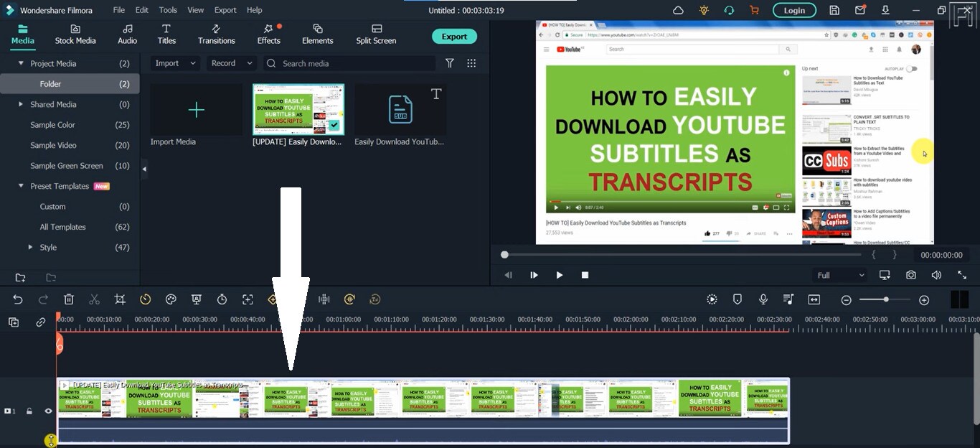Screen dimensions: 980x448
Task: Open the Tools menu
Action: click(168, 10)
